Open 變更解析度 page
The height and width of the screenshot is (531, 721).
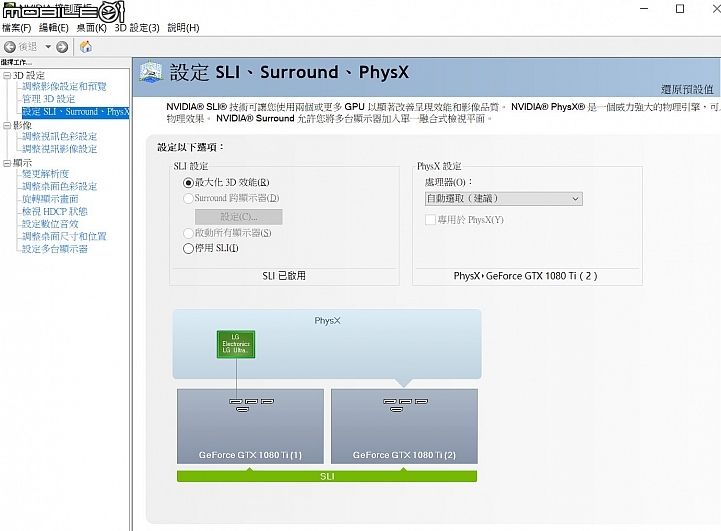46,174
